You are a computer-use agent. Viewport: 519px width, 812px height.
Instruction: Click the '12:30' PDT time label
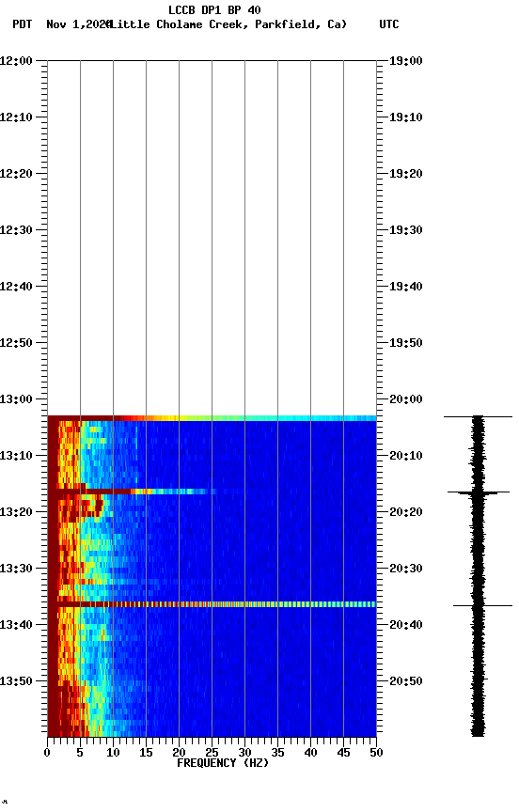(16, 230)
